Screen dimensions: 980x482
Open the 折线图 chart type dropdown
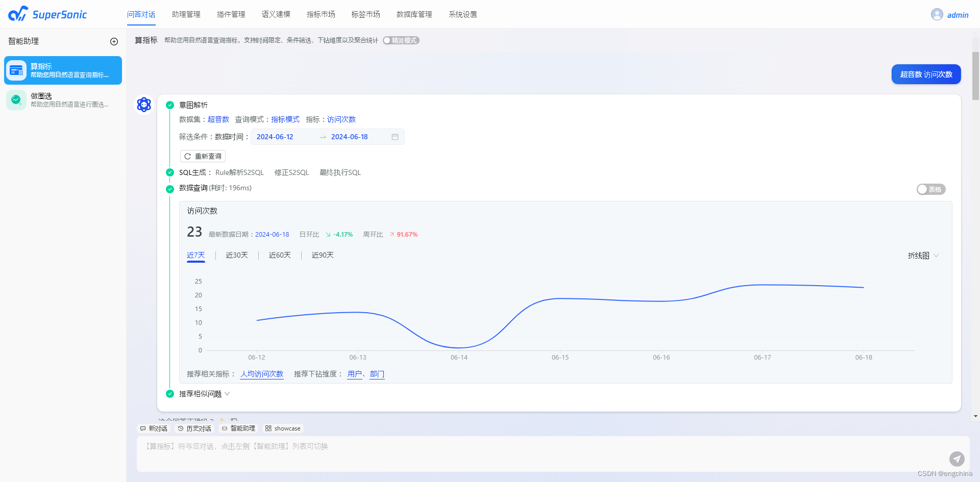(x=923, y=256)
